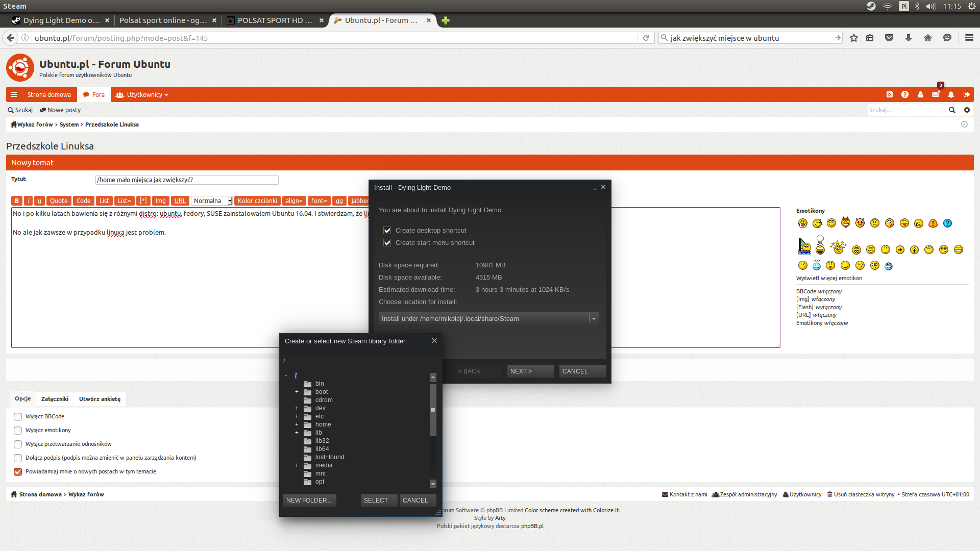Click the RSS feed icon in forum navbar
Image resolution: width=980 pixels, height=551 pixels.
[x=890, y=95]
